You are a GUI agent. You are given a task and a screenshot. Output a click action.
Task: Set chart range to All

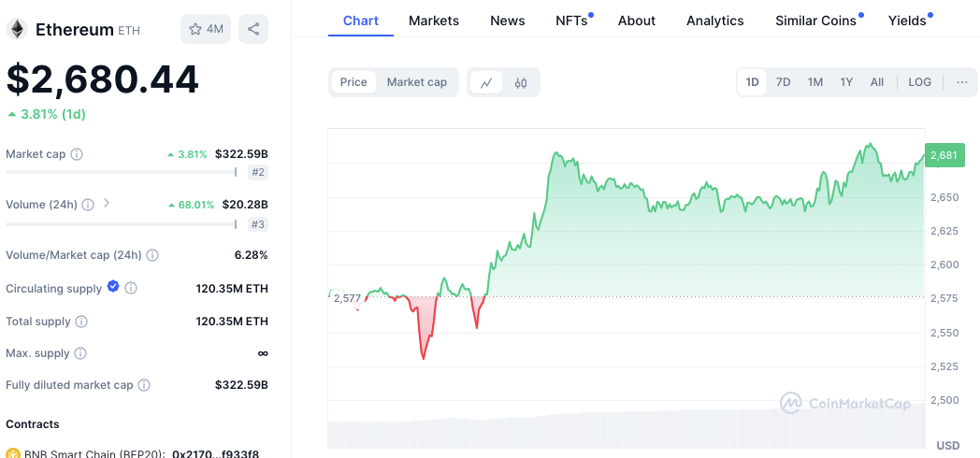point(877,82)
